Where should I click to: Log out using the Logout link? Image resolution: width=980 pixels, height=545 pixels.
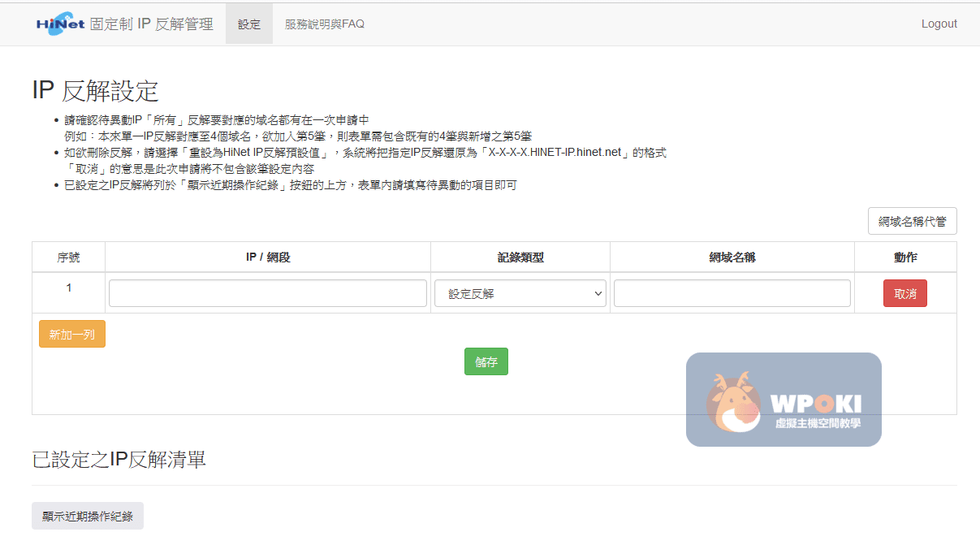click(x=939, y=24)
